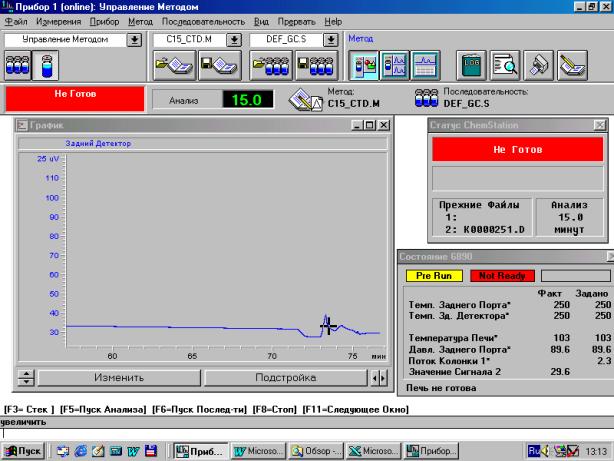
Task: Switch to the Microsoft Word taskbar button
Action: (258, 451)
